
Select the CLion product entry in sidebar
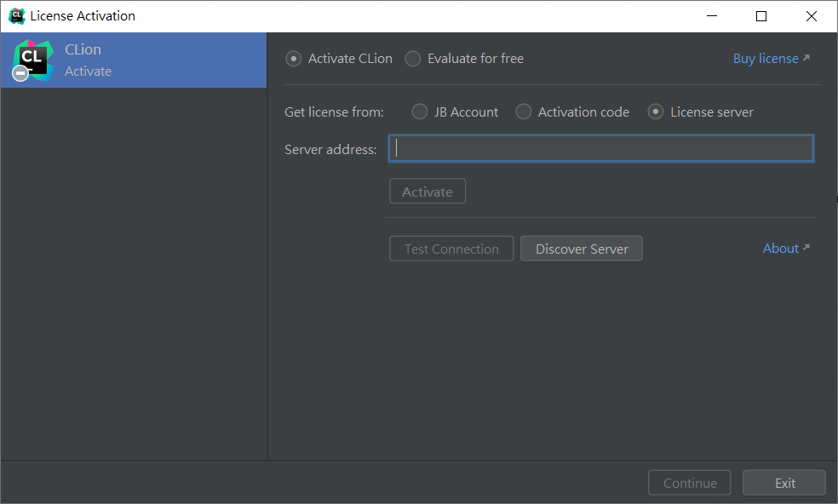(134, 60)
